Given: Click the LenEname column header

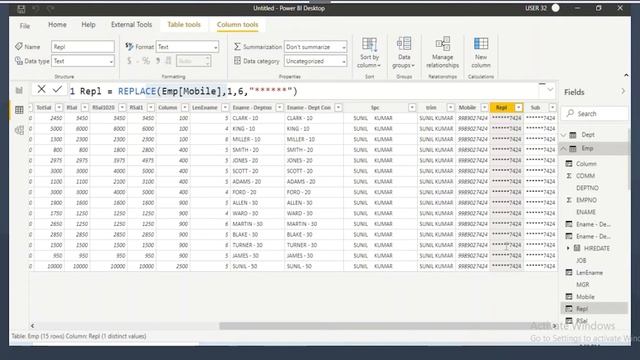Looking at the screenshot, I should (x=204, y=107).
